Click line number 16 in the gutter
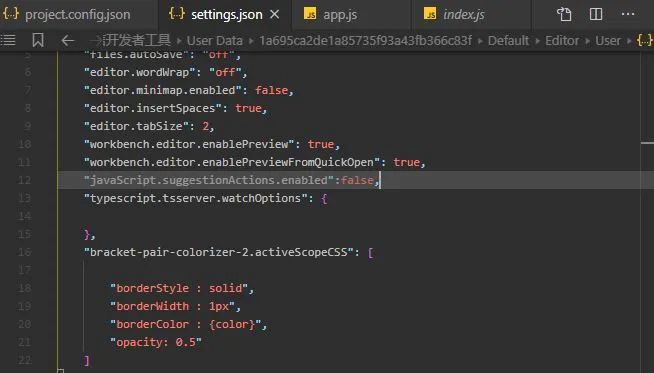The image size is (654, 373). 25,252
